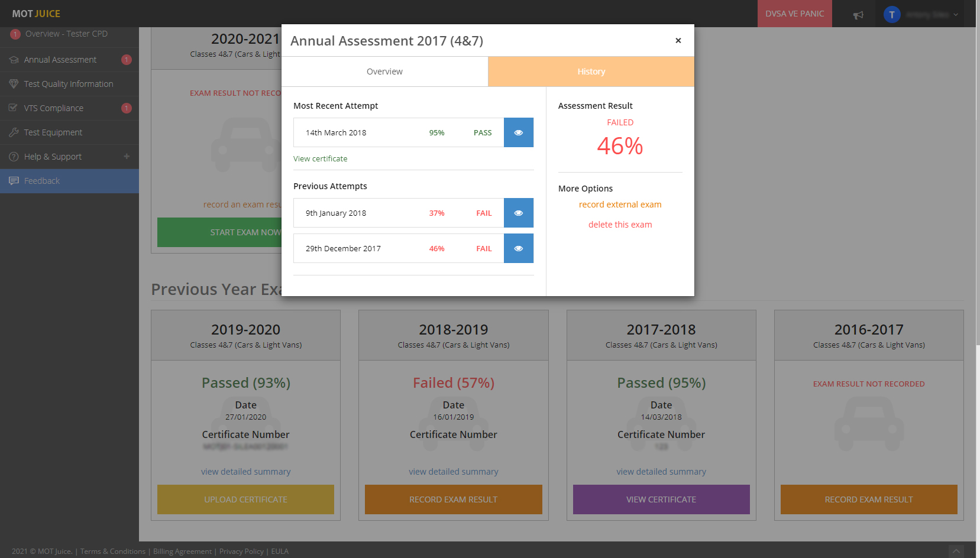Open the announcements megaphone icon

pos(858,14)
